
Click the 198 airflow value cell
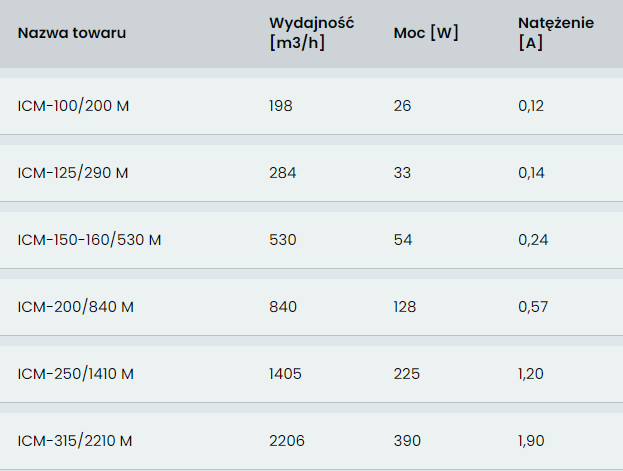click(x=281, y=106)
